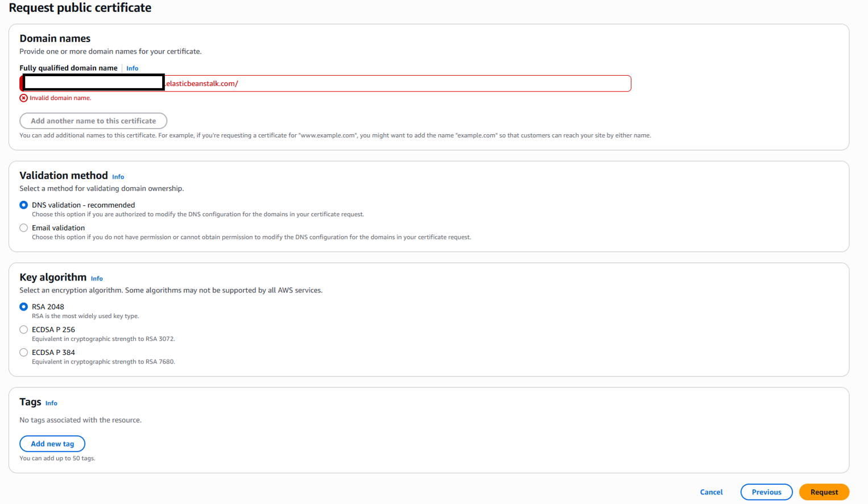Click 'Equivalent in cryptographic strength to RSA 3072.'
Screen dimensions: 868x504
click(x=104, y=338)
